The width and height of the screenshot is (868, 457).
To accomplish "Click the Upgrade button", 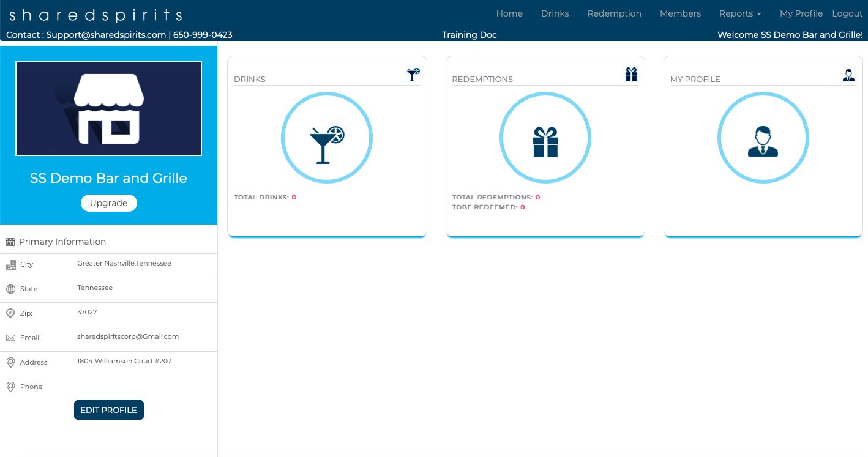I will [109, 203].
